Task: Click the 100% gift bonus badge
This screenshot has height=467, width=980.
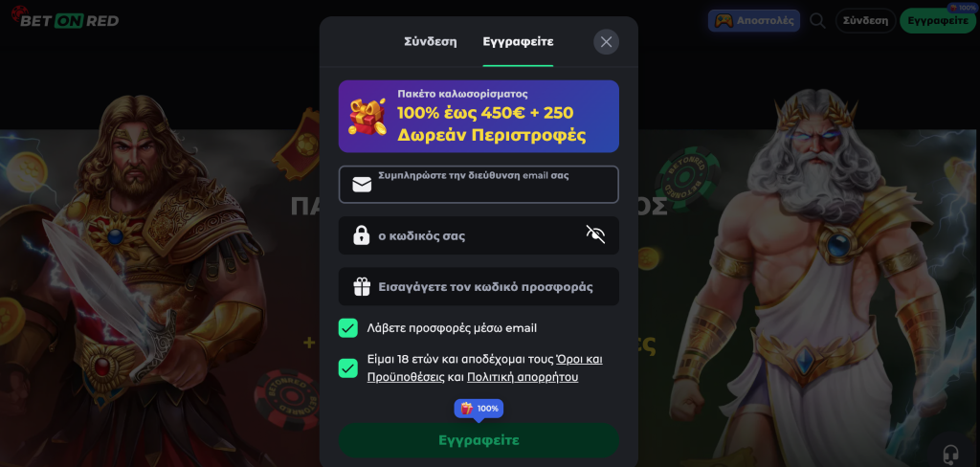Action: click(x=479, y=409)
